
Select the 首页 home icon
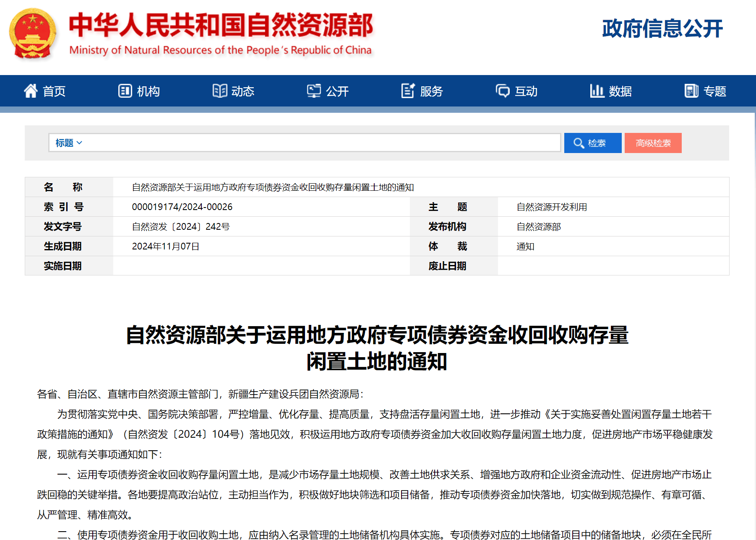click(30, 91)
